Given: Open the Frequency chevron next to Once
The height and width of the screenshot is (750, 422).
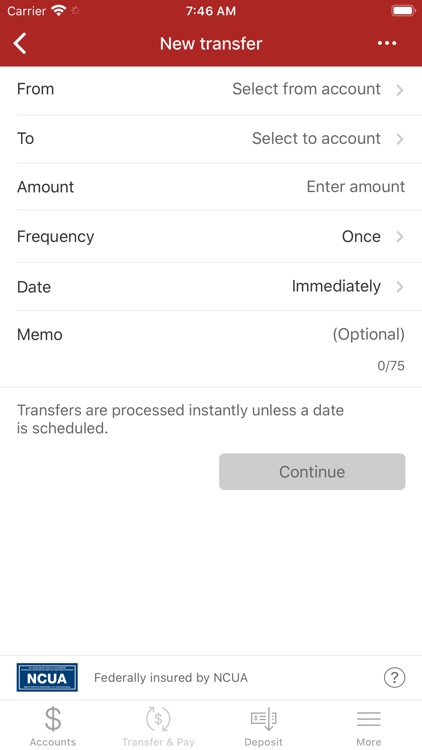Looking at the screenshot, I should pos(400,237).
